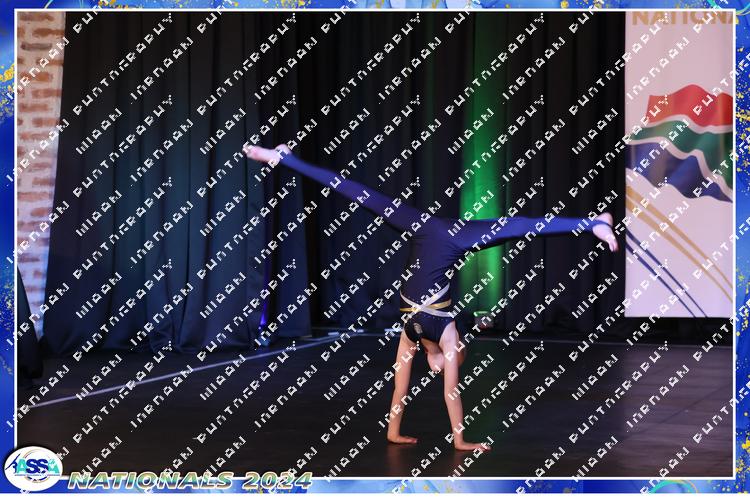The height and width of the screenshot is (500, 750).
Task: Click the ASSA logo in the frame corner
Action: 33,468
